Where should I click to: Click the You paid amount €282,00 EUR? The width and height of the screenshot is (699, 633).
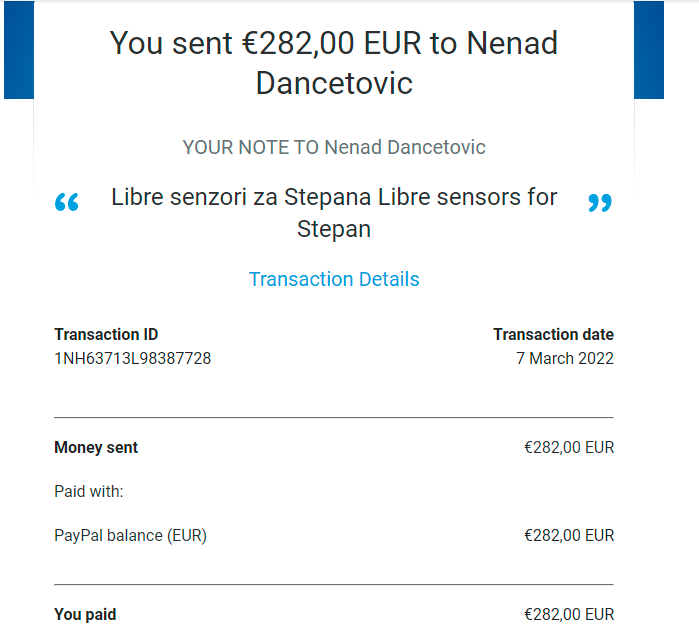coord(569,614)
